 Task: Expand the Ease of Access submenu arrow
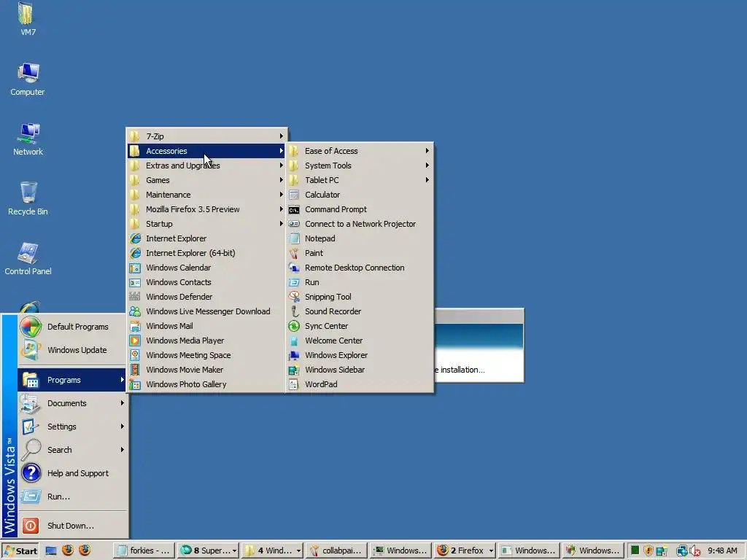(x=427, y=150)
